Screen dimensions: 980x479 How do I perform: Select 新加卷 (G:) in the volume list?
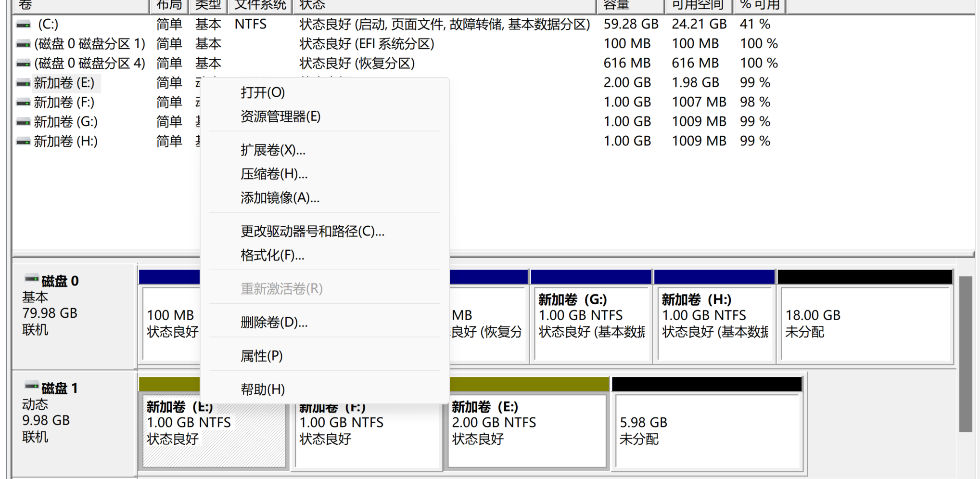tap(65, 122)
